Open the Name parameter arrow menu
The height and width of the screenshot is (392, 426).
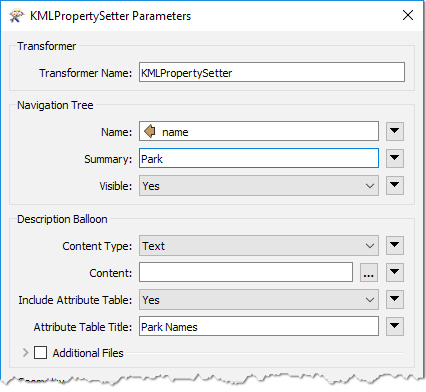point(395,131)
